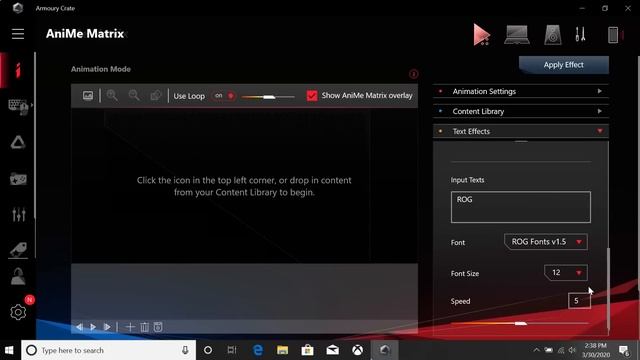Open File Explorer from the taskbar
This screenshot has height=360, width=640.
pyautogui.click(x=282, y=350)
